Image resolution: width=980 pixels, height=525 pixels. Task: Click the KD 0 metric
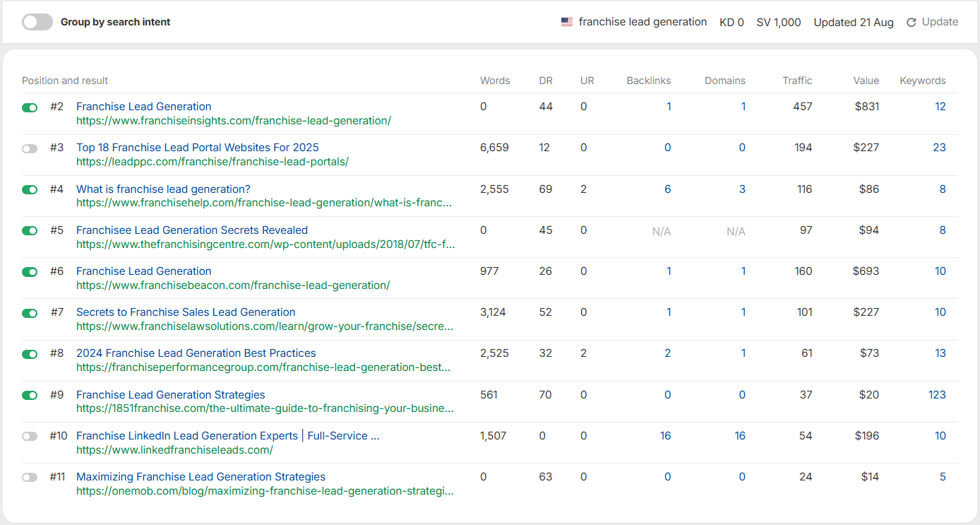[x=731, y=22]
